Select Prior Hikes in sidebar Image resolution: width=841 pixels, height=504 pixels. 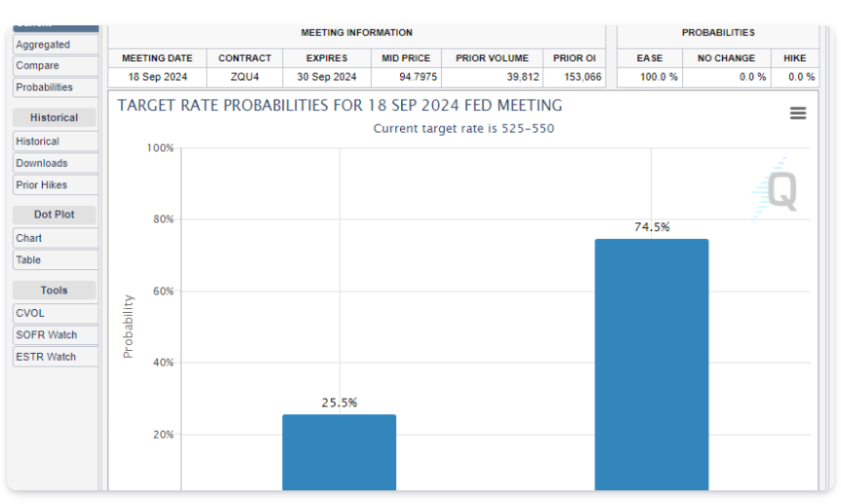pyautogui.click(x=55, y=185)
